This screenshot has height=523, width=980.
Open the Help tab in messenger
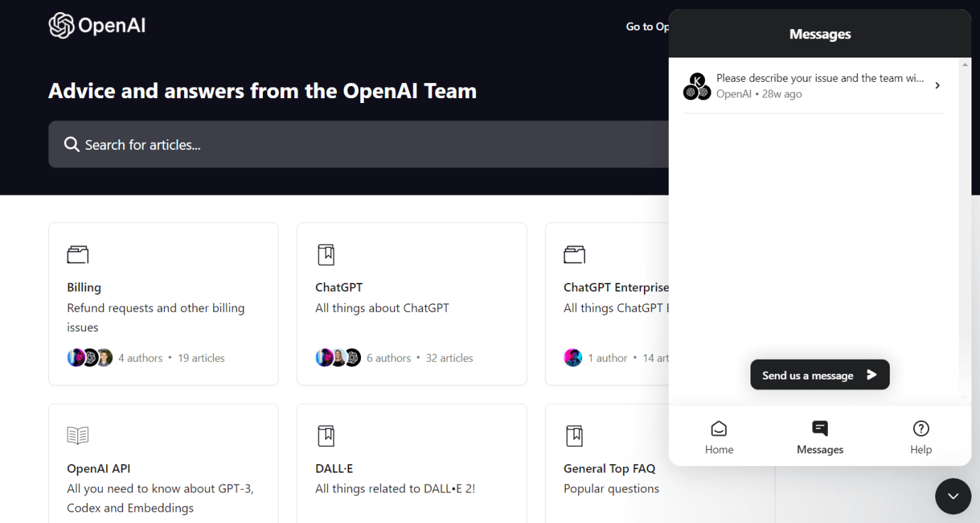tap(920, 437)
